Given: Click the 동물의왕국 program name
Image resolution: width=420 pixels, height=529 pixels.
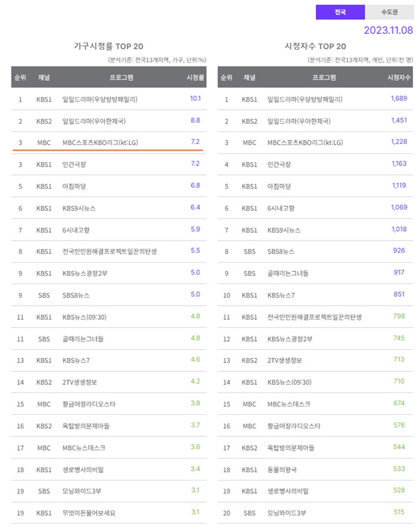Looking at the screenshot, I should click(x=282, y=470).
